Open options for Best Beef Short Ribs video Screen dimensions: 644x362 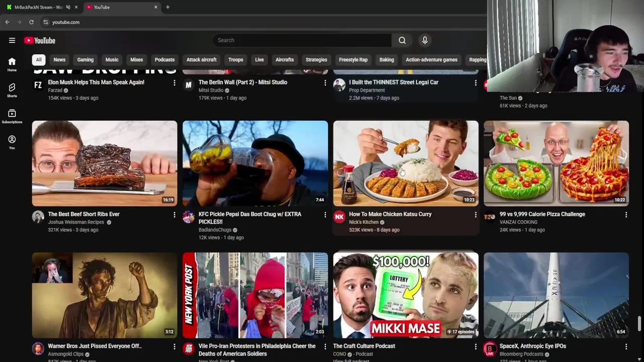pos(175,215)
